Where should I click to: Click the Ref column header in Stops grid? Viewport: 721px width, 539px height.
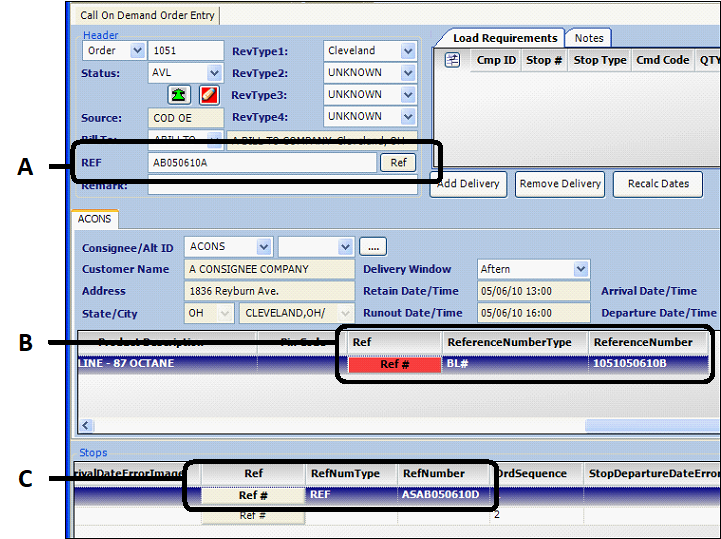pos(253,474)
